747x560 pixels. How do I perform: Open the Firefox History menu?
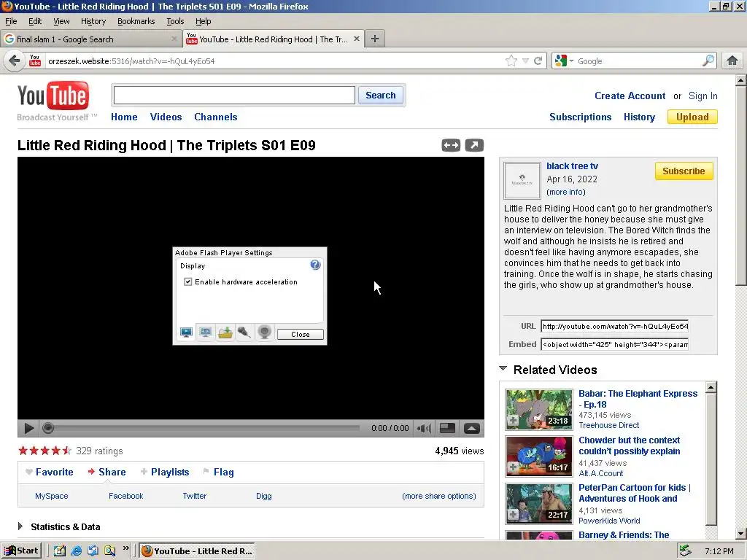[93, 21]
